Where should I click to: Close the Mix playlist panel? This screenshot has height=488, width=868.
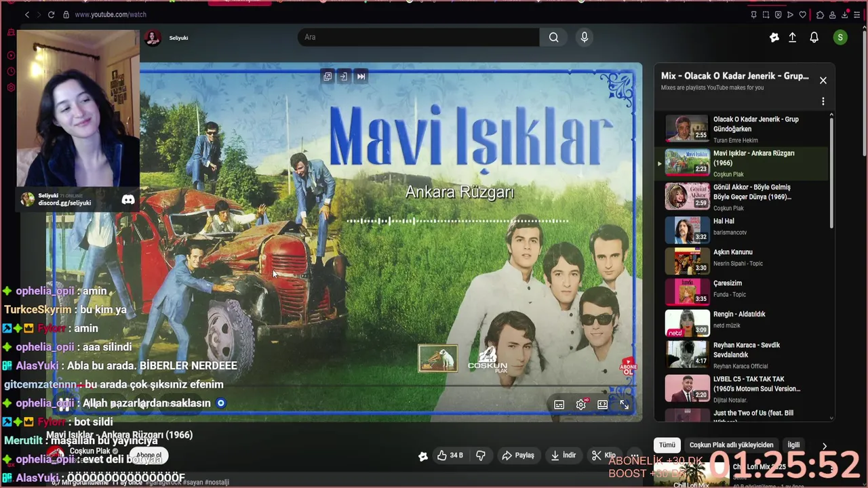tap(823, 81)
